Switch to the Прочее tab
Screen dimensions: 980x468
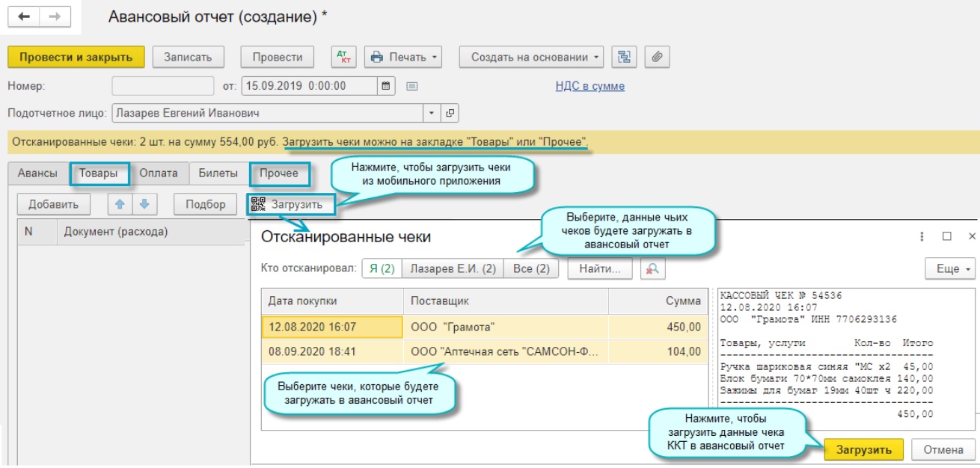point(279,173)
